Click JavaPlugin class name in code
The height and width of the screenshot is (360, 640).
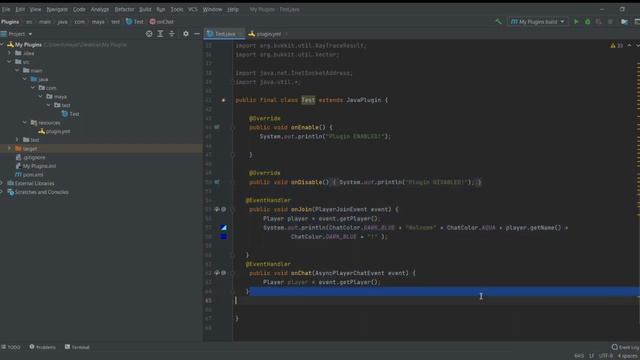(x=364, y=100)
